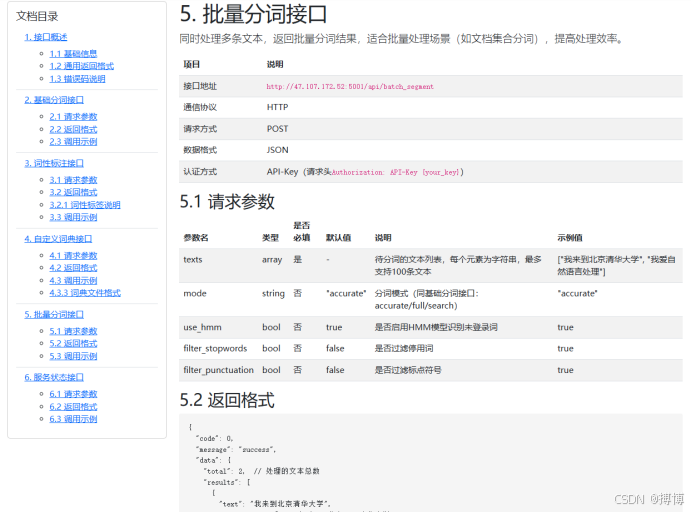
Task: Open '4. 自定义词典接口' contents link
Action: click(x=58, y=239)
